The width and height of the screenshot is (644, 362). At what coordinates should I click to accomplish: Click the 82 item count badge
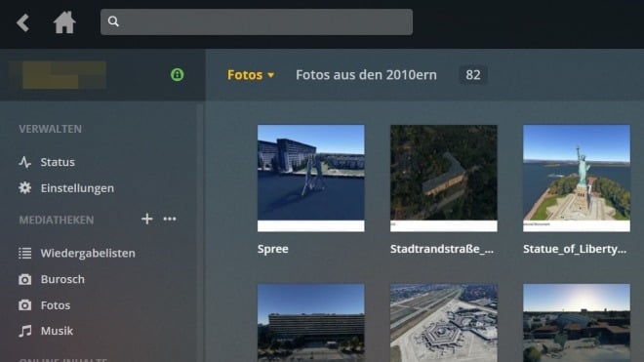pos(472,75)
